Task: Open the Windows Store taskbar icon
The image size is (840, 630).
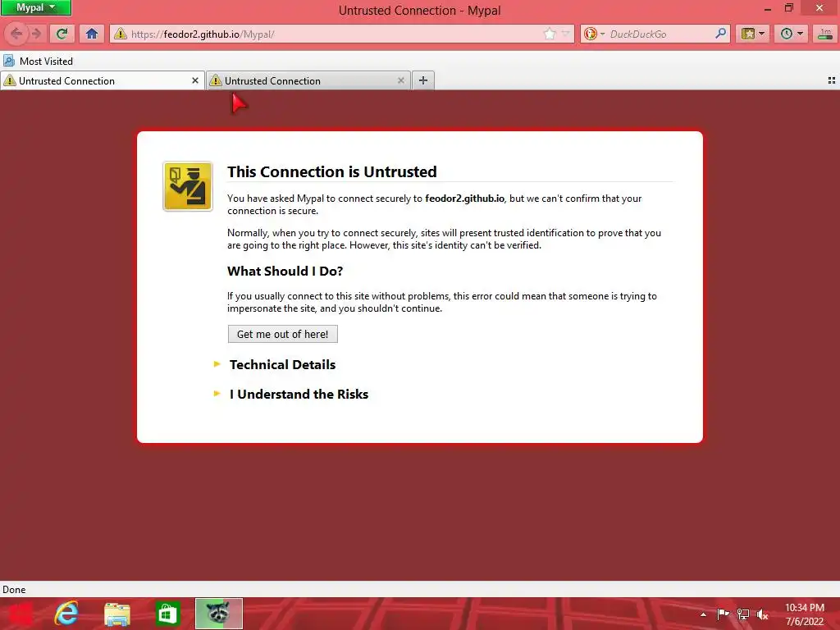Action: pyautogui.click(x=167, y=614)
